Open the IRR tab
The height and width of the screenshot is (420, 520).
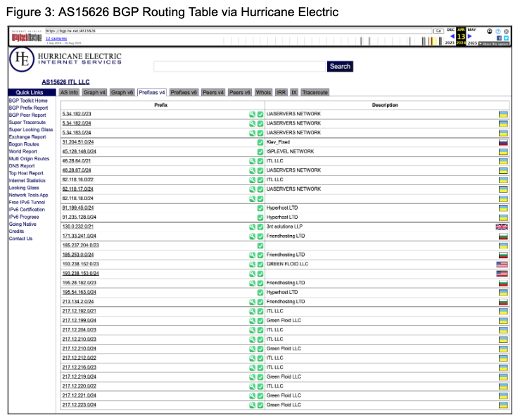[x=281, y=92]
